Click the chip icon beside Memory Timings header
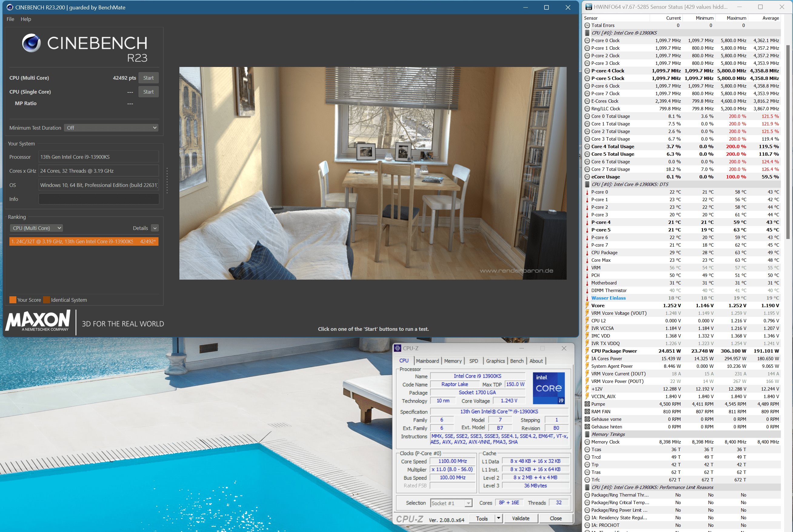This screenshot has width=793, height=532. [587, 434]
